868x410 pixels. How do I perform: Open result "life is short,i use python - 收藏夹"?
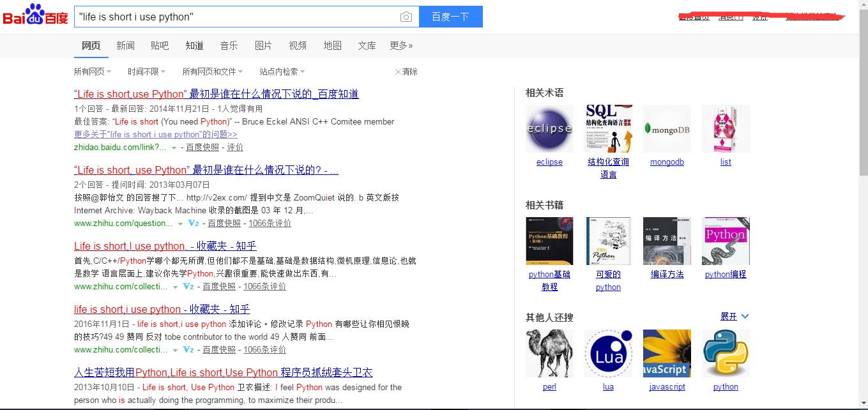162,309
